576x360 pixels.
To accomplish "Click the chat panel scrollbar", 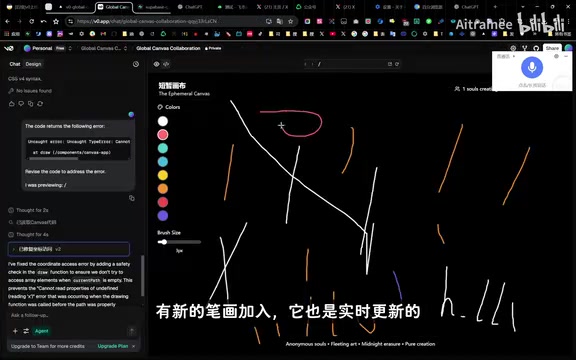I will pos(143,276).
